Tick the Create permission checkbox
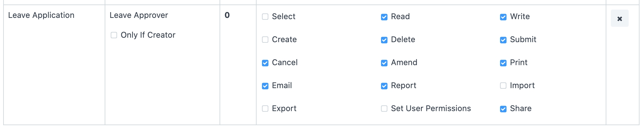The height and width of the screenshot is (129, 644). 265,40
